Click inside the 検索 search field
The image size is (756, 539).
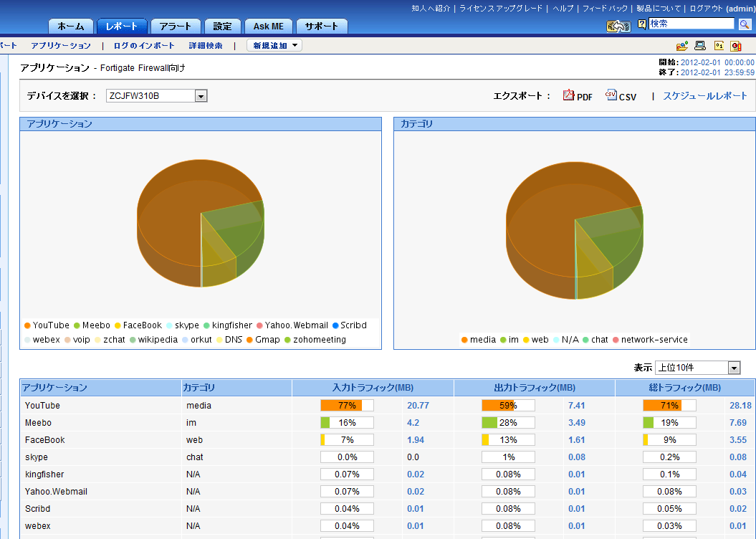(x=692, y=24)
